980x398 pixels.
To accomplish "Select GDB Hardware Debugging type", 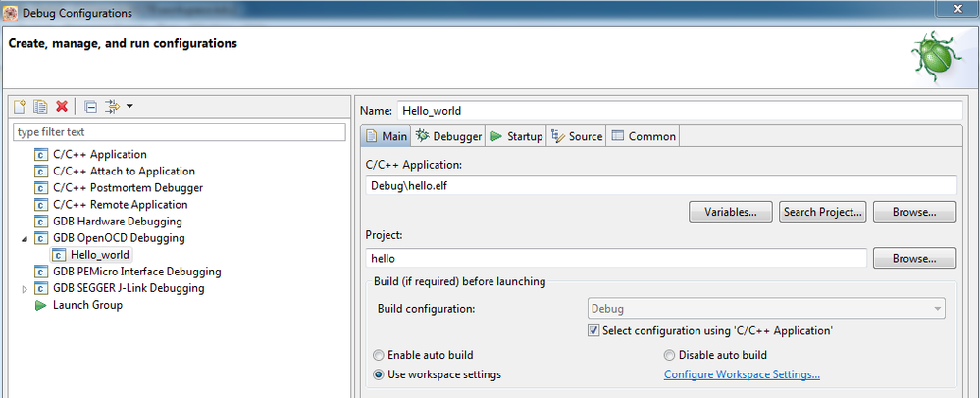I will coord(118,222).
